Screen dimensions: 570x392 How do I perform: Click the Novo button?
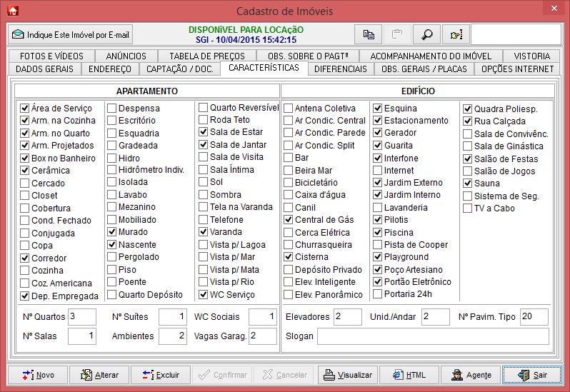38,375
